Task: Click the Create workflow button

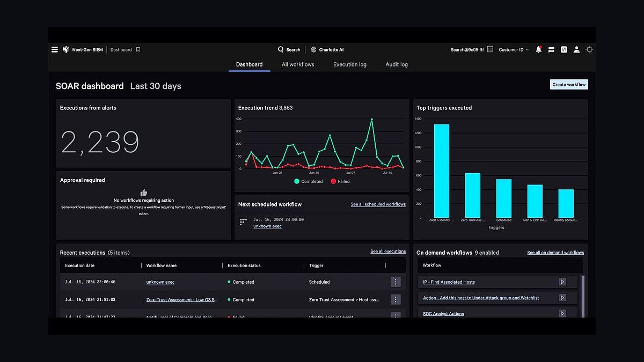Action: (x=569, y=84)
